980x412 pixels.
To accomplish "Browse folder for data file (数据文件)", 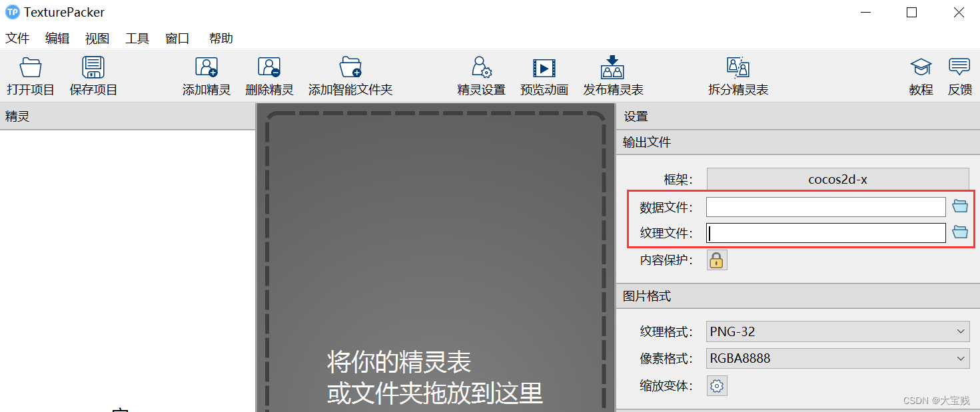I will click(x=960, y=206).
